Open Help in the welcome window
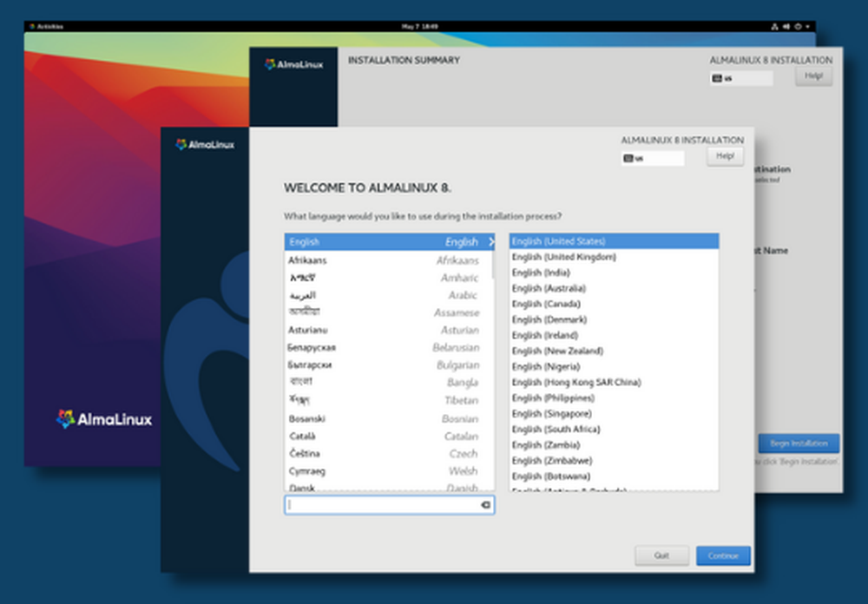 click(x=725, y=156)
